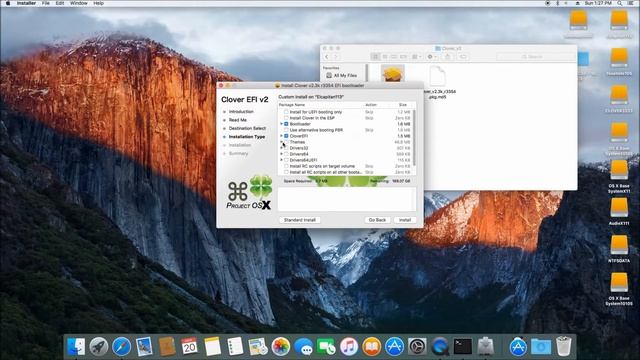
Task: Open the Trash in the dock
Action: click(564, 347)
